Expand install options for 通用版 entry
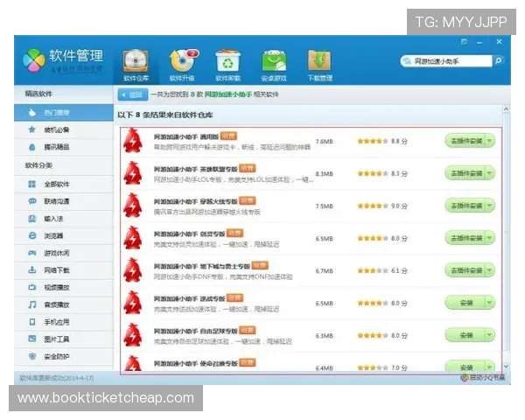 489,141
